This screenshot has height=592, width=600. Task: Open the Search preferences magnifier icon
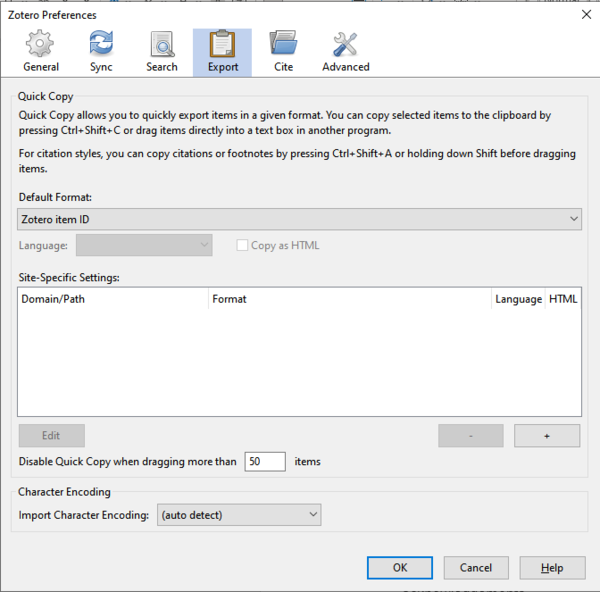(162, 44)
